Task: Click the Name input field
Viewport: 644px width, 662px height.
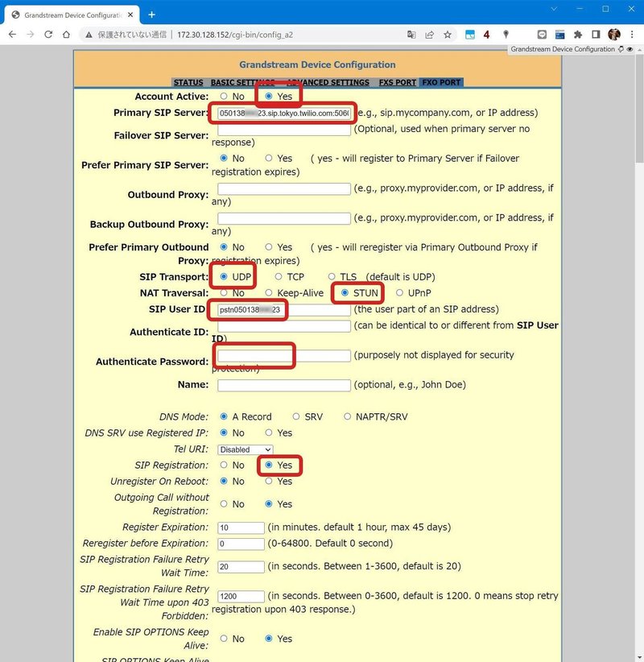Action: [284, 385]
